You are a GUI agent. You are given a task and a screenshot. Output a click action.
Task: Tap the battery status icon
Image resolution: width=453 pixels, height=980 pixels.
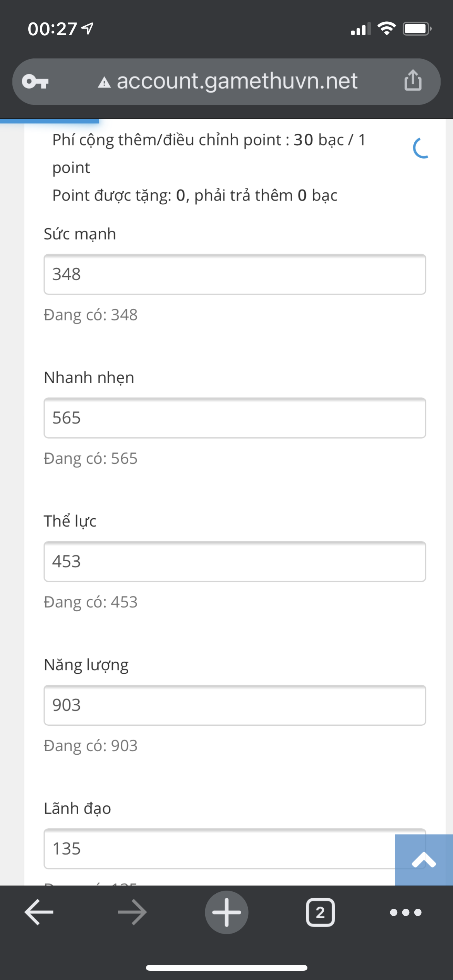click(417, 29)
